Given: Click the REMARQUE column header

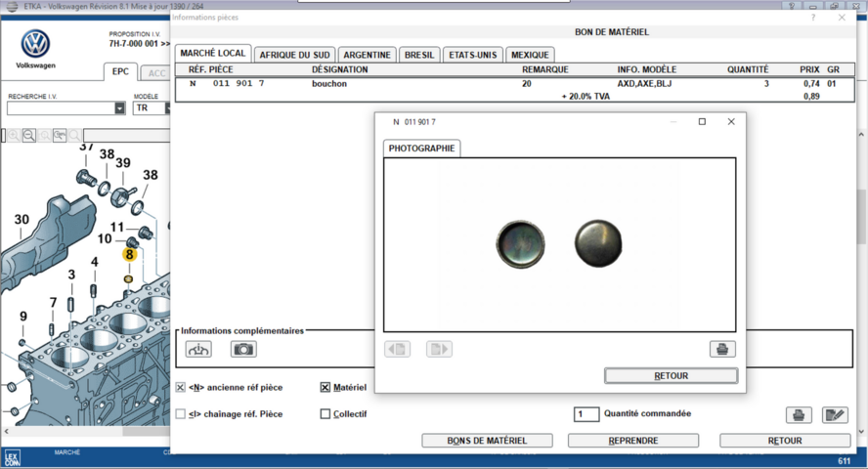Looking at the screenshot, I should click(x=545, y=69).
